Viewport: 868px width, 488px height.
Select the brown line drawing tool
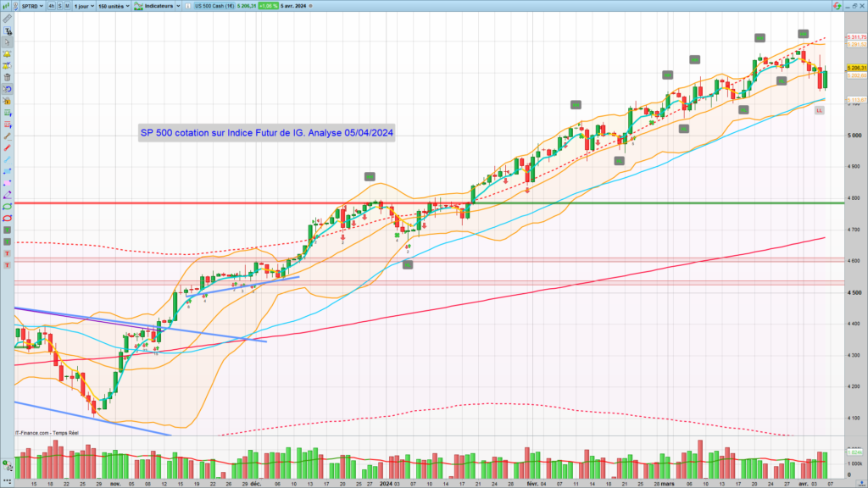coord(7,136)
